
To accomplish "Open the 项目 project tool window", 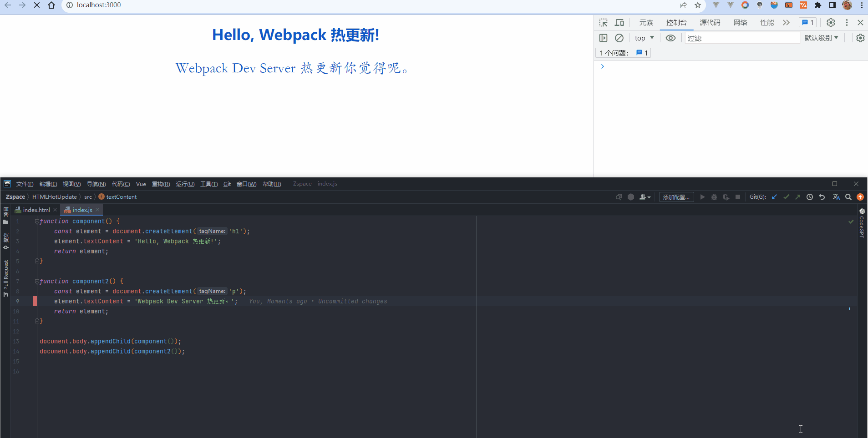I will [x=6, y=216].
